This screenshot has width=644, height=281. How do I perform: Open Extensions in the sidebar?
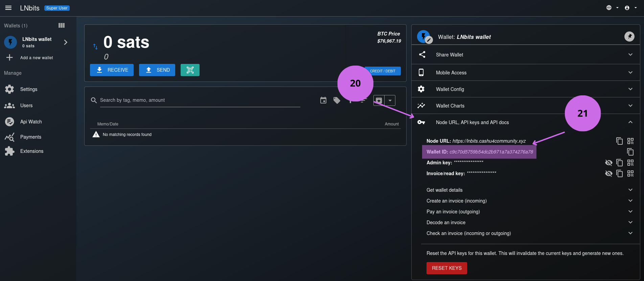32,151
